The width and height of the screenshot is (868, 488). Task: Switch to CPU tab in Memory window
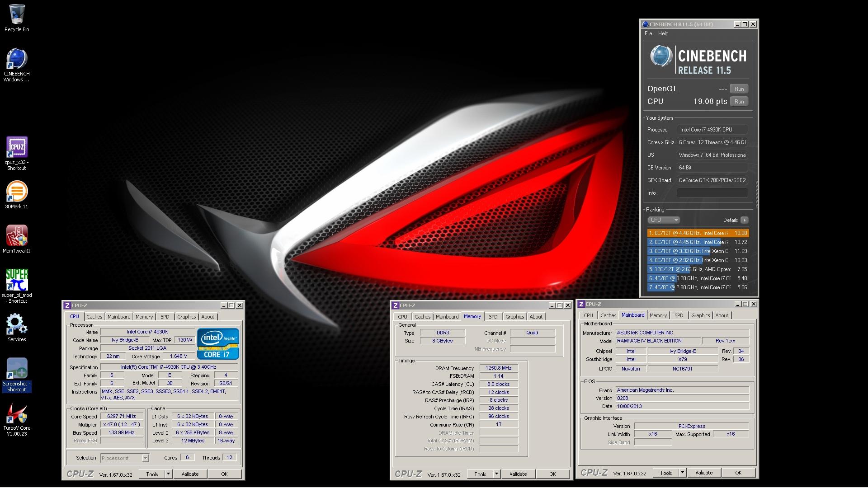pos(402,317)
